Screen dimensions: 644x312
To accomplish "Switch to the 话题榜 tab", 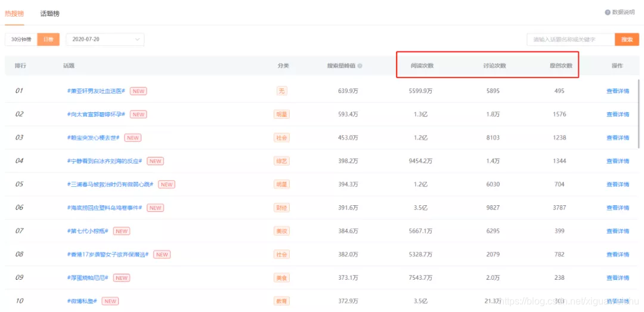I will click(x=49, y=14).
